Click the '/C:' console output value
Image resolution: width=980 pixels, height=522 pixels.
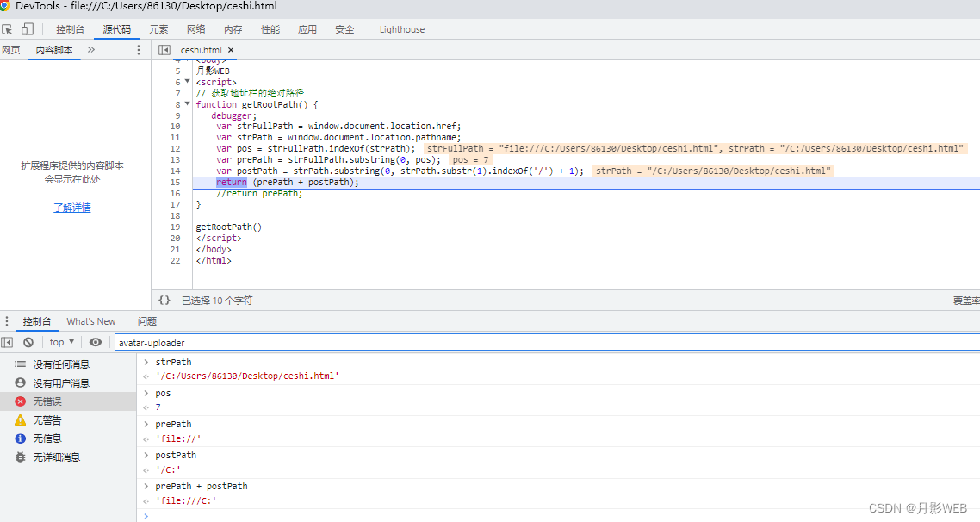(x=168, y=470)
